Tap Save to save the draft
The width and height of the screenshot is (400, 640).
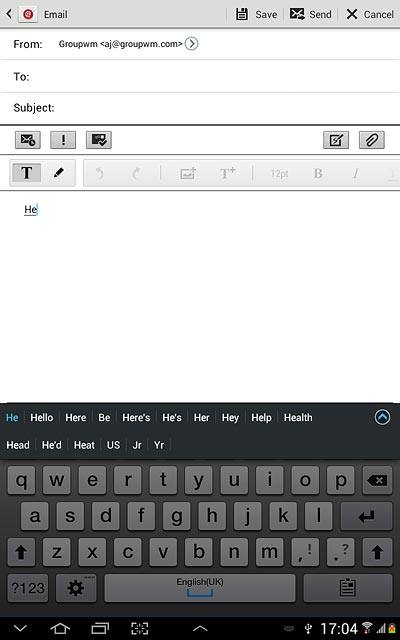(257, 14)
